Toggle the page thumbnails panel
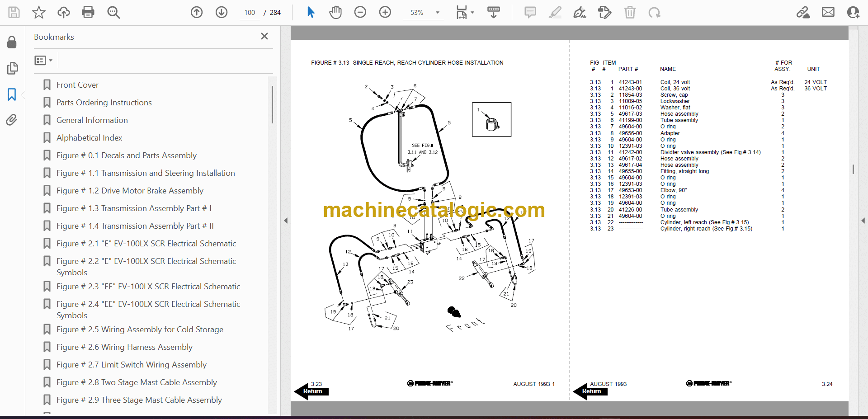 [x=12, y=68]
